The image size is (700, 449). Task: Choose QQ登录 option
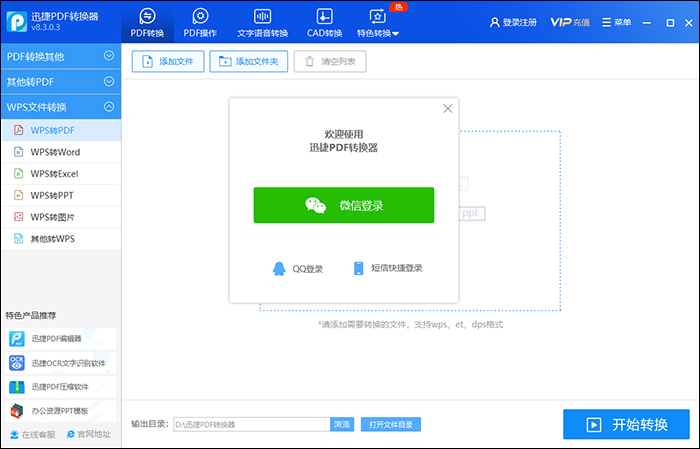(298, 269)
